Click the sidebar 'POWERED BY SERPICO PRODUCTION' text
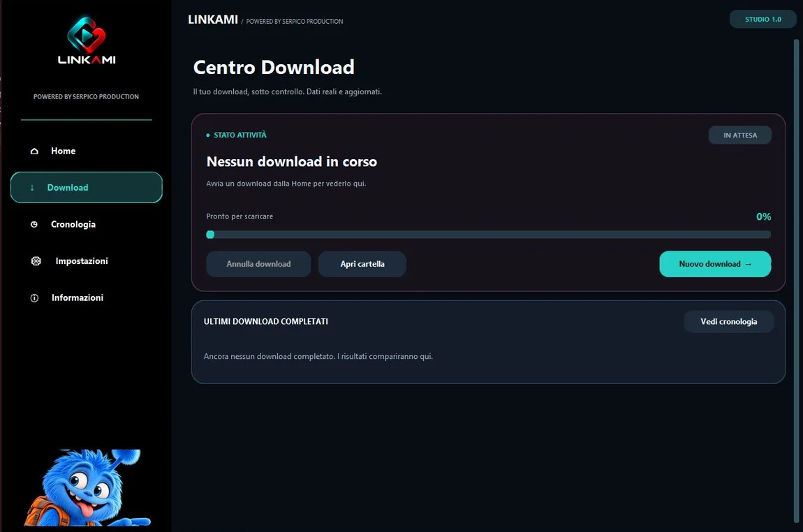 point(86,97)
